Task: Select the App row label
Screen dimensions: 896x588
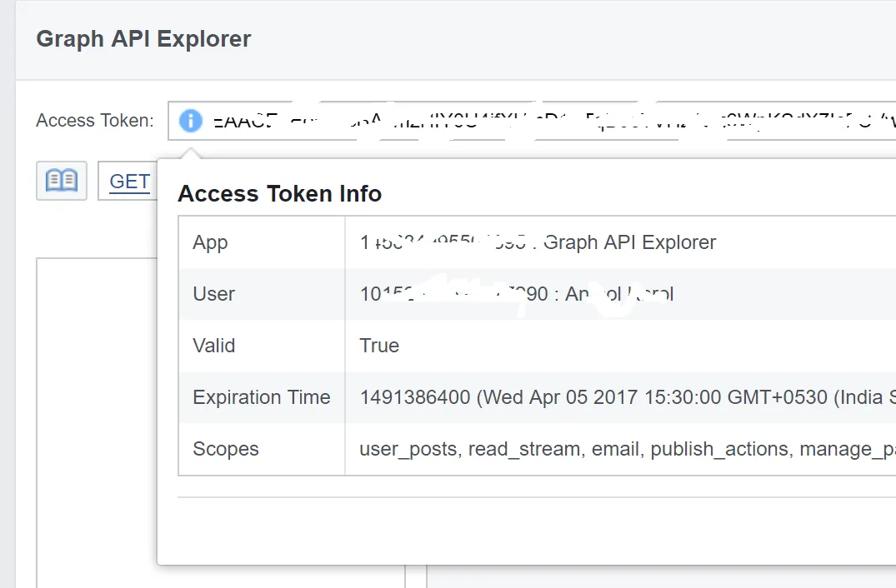Action: (210, 242)
